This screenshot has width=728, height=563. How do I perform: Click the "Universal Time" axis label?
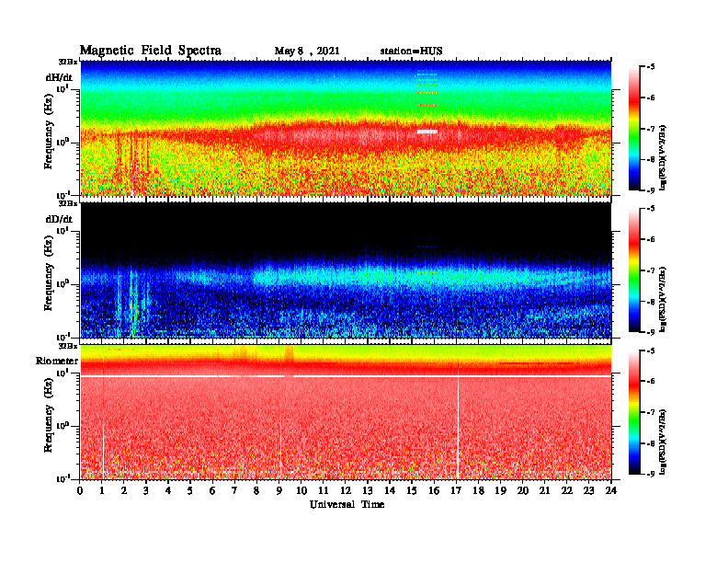pos(347,504)
